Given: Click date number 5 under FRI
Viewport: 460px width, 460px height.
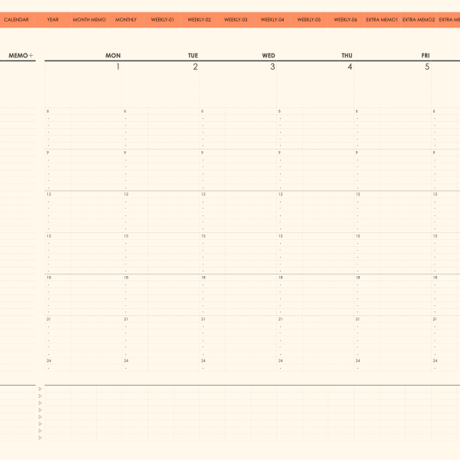Looking at the screenshot, I should coord(427,67).
